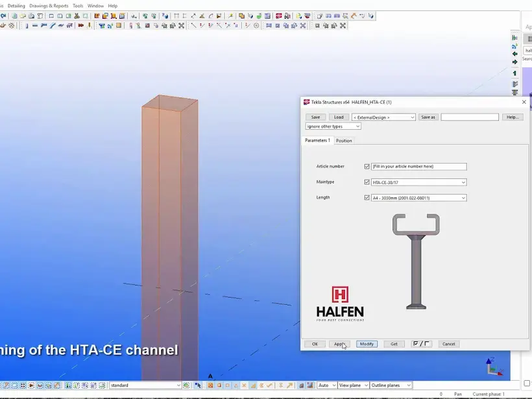Click the scissors clip plane icon
This screenshot has width=532, height=399.
(77, 16)
